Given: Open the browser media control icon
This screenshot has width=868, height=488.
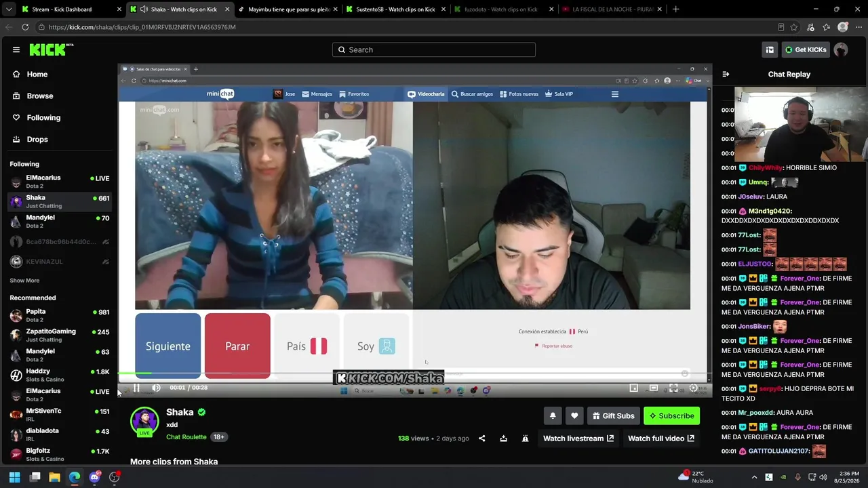Looking at the screenshot, I should (811, 27).
